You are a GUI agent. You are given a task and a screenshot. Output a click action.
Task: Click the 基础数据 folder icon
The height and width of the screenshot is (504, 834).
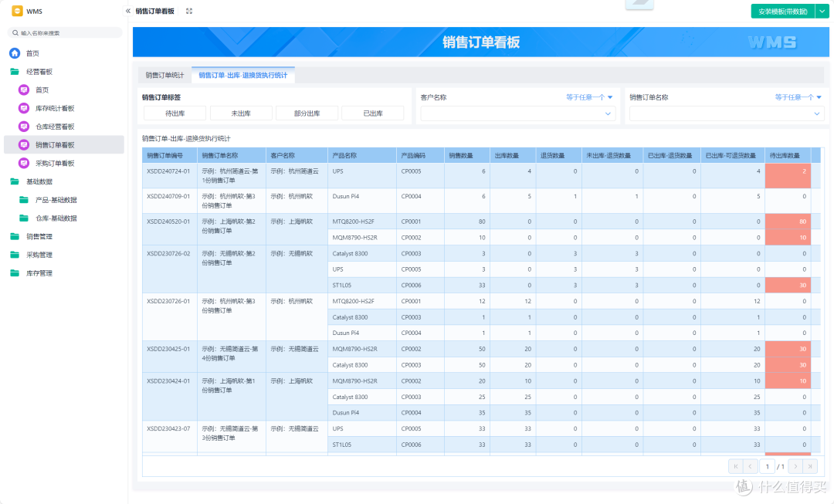click(15, 182)
